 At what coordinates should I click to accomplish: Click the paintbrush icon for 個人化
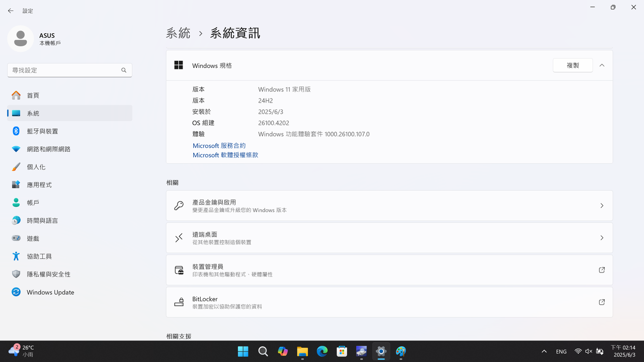click(x=16, y=167)
